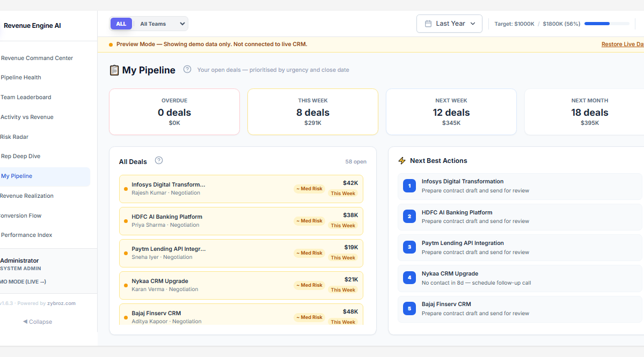Click Rajesh Kumar · Negotiation text

tap(166, 192)
